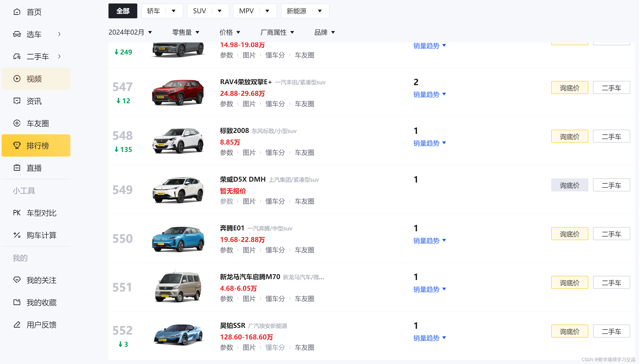Click the 资讯 news chat icon
This screenshot has width=639, height=364.
17,101
